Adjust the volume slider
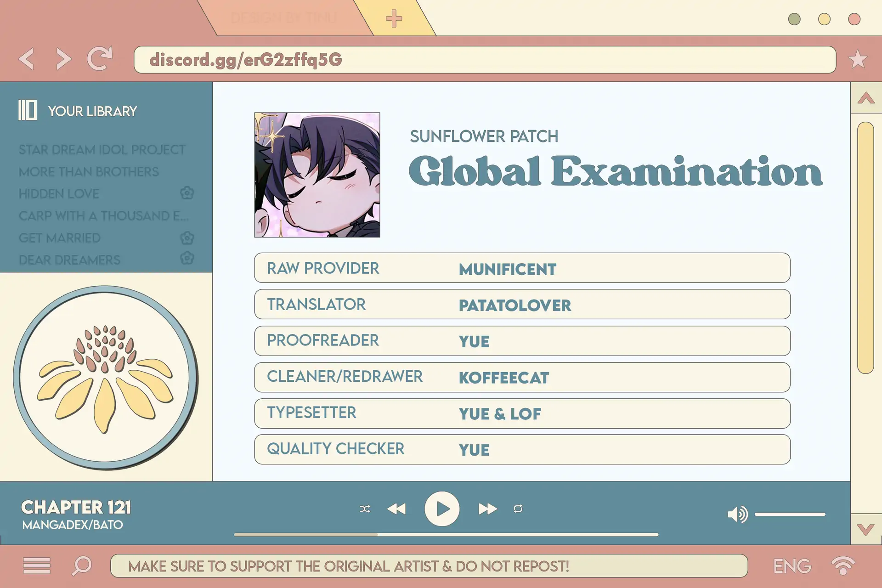The height and width of the screenshot is (588, 882). (790, 514)
